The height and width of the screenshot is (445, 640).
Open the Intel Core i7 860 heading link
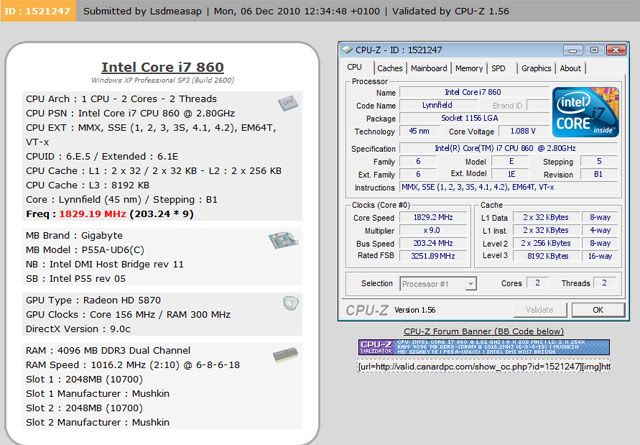click(x=162, y=67)
